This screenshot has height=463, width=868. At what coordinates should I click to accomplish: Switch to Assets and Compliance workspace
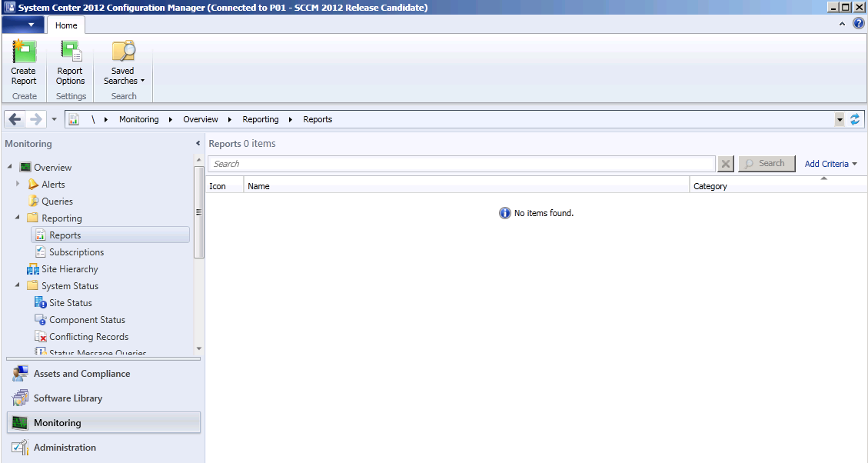click(x=104, y=374)
